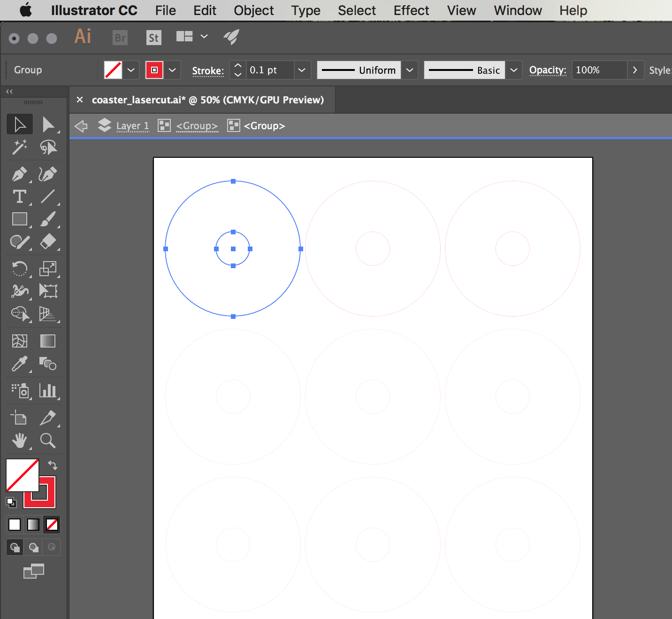Open the fill color dropdown arrow
This screenshot has width=672, height=619.
pos(131,70)
